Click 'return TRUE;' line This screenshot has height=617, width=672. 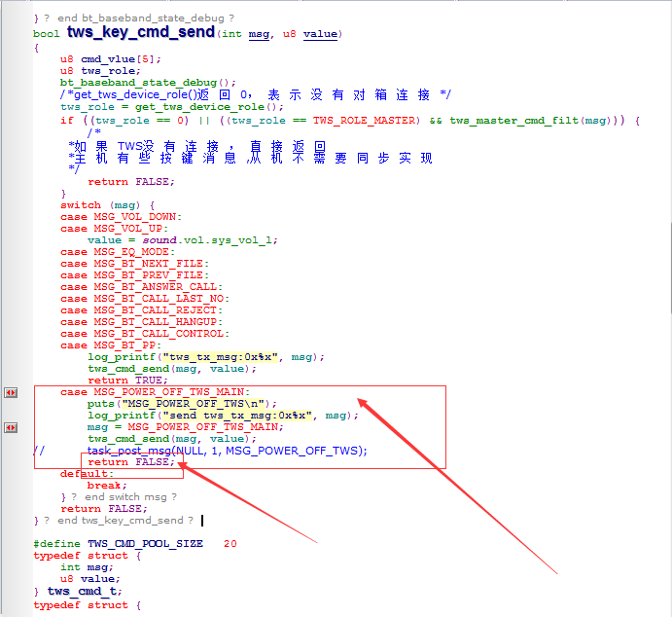(x=127, y=381)
